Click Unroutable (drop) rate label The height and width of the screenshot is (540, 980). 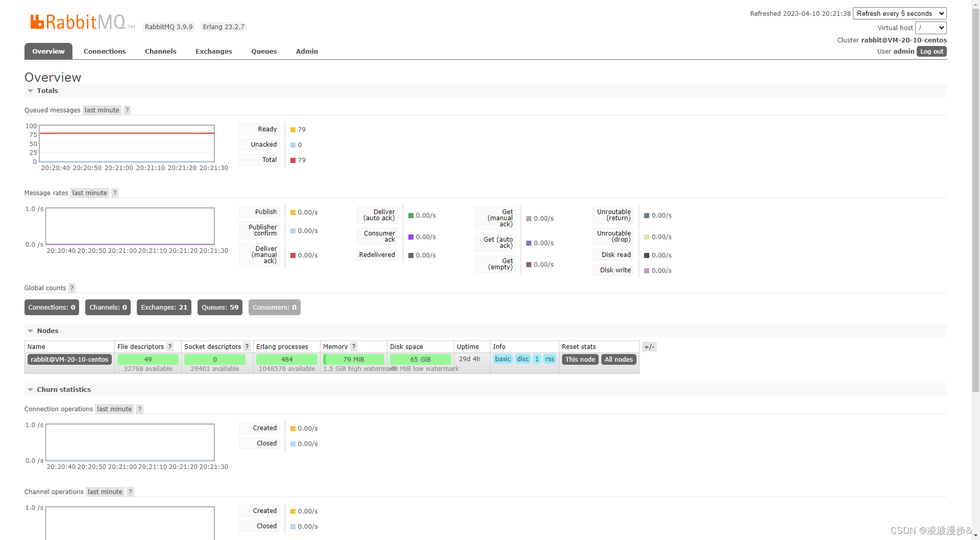pos(614,237)
